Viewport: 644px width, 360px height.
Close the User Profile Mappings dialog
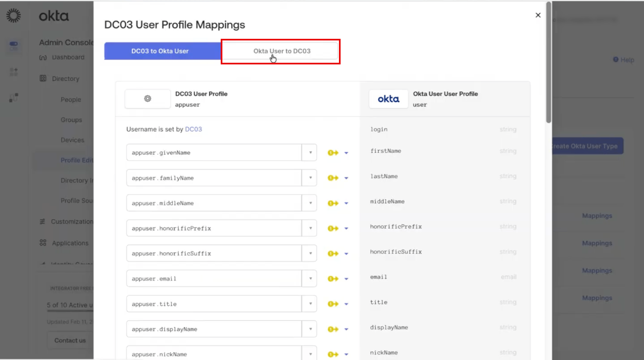tap(538, 15)
